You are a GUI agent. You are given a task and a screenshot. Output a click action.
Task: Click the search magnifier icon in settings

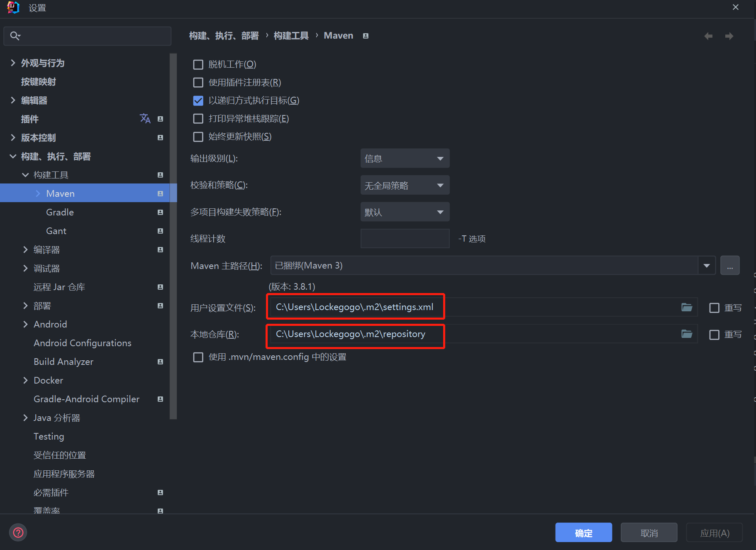15,36
